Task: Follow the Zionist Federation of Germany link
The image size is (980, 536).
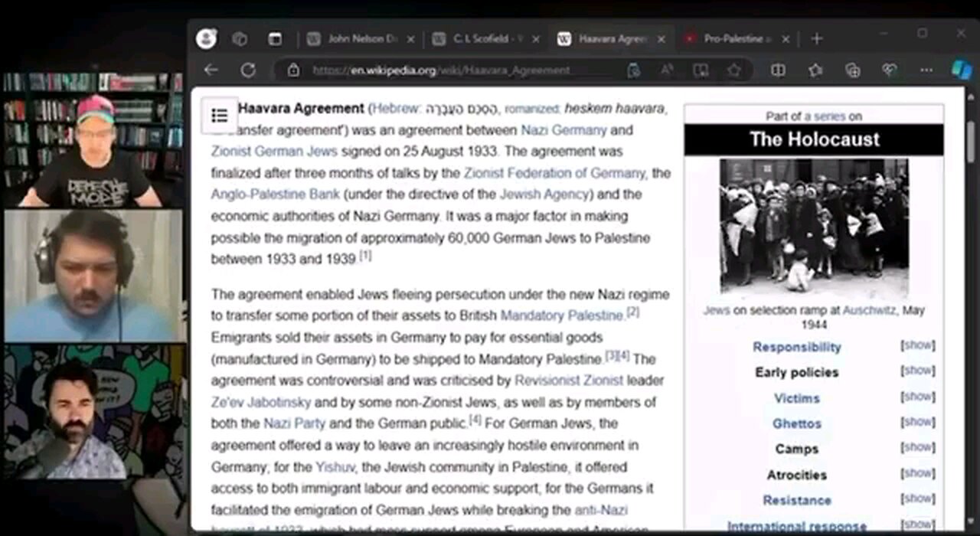Action: point(554,173)
